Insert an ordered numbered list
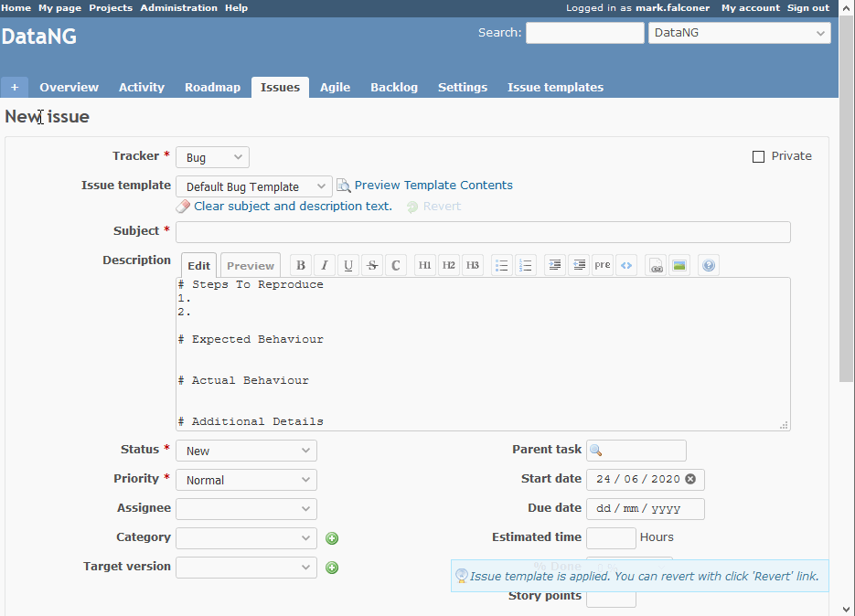Image resolution: width=855 pixels, height=616 pixels. click(x=526, y=265)
